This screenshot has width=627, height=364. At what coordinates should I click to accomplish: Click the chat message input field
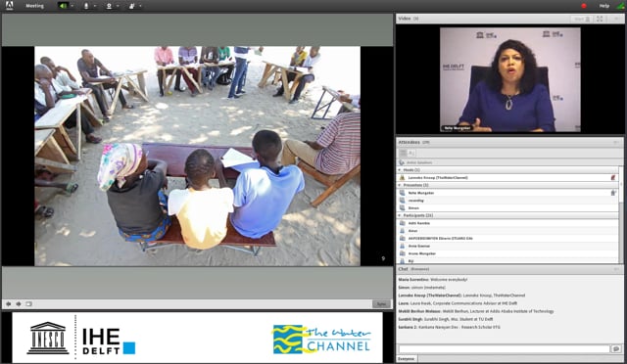pos(505,349)
